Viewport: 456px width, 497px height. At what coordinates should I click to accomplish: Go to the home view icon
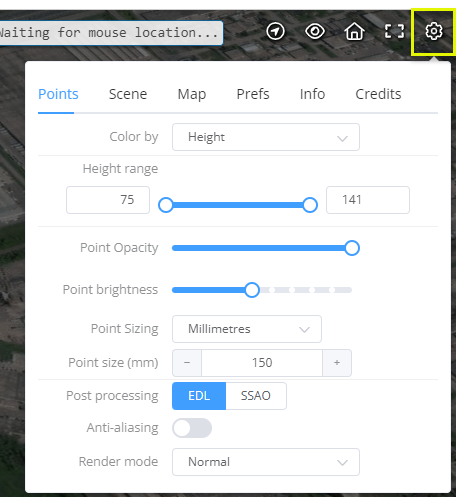pos(354,32)
